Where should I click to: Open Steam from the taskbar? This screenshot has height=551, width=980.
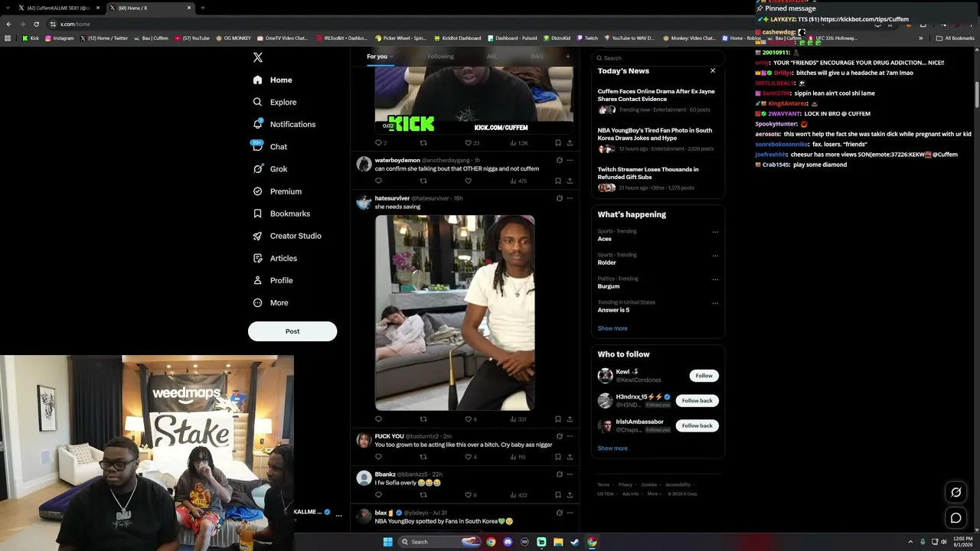pos(575,542)
